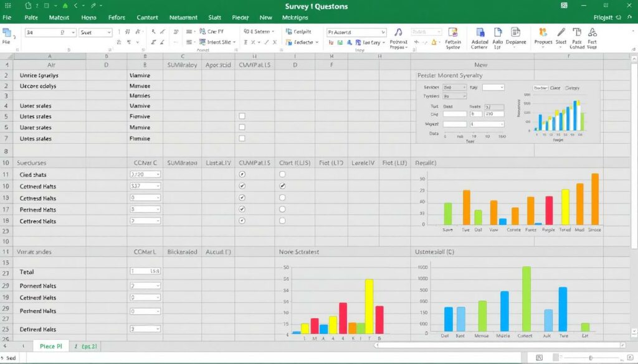Click the Fettein Spitce icon
The height and width of the screenshot is (364, 638).
pos(453,32)
